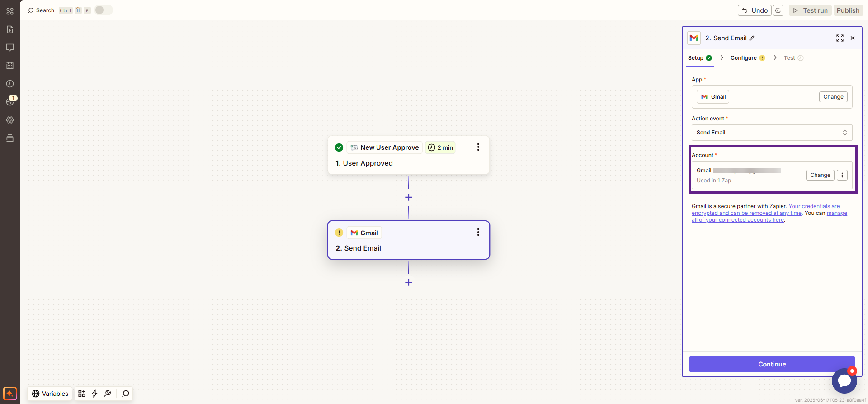Viewport: 868px width, 404px height.
Task: Toggle the switch next to Search
Action: (104, 10)
